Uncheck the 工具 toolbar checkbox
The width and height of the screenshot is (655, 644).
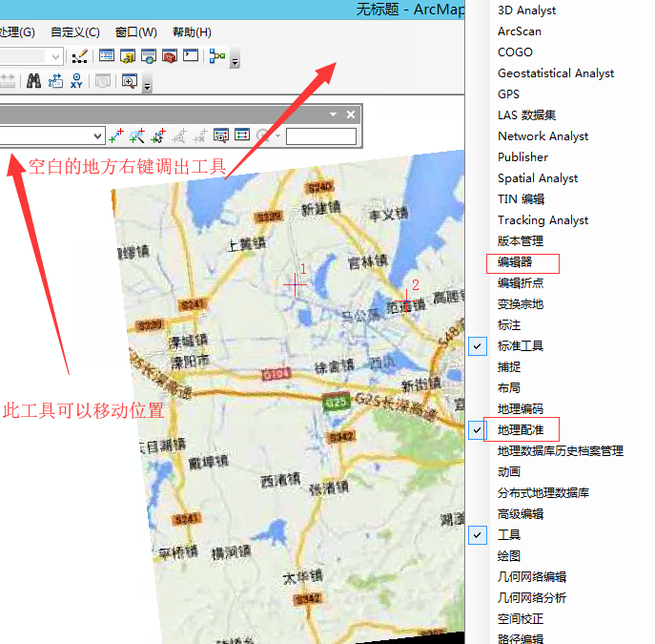[478, 535]
